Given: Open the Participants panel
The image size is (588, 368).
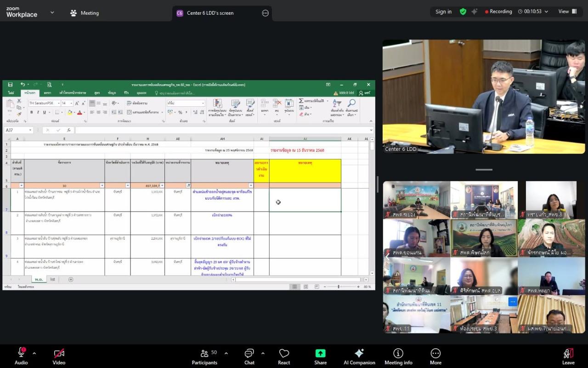Looking at the screenshot, I should [204, 356].
